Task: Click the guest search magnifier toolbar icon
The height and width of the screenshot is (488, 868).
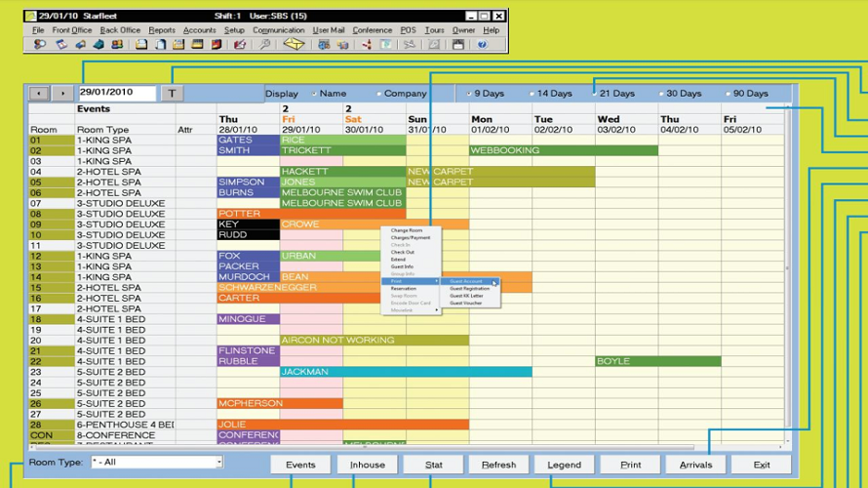Action: [40, 45]
